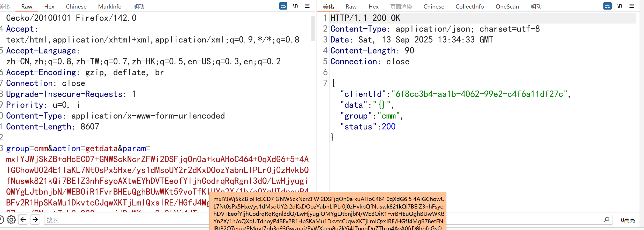Switch response view to Raw tab
644x230 pixels.
(x=351, y=6)
